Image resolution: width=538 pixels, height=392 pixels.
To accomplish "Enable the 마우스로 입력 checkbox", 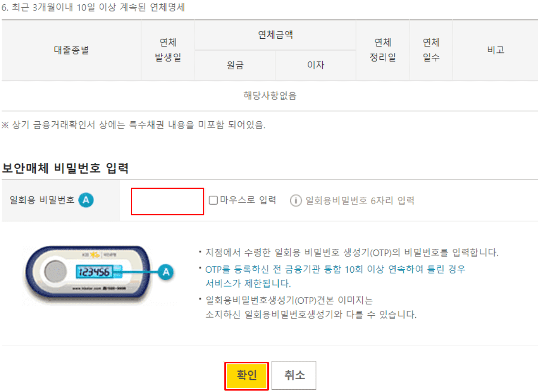I will (x=213, y=200).
